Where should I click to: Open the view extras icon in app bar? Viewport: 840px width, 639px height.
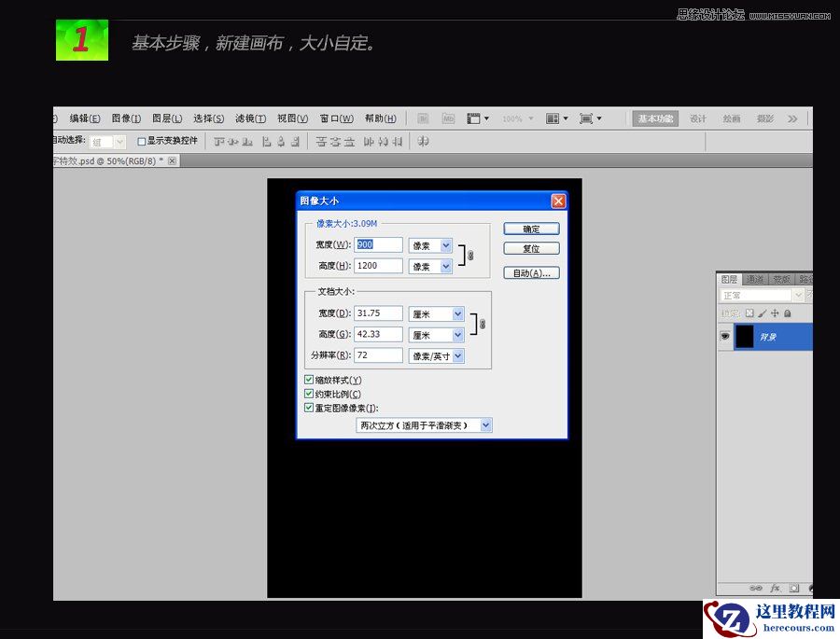[473, 118]
